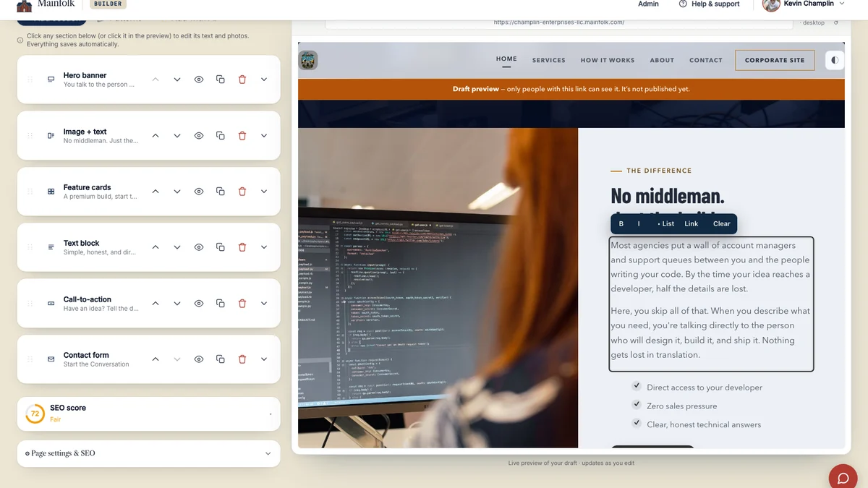This screenshot has height=488, width=868.
Task: Duplicate the Contact form section
Action: (x=221, y=359)
